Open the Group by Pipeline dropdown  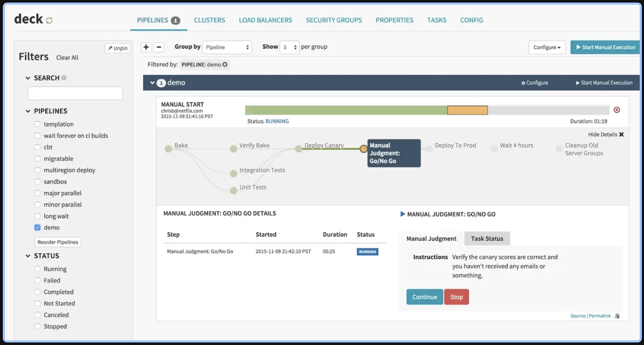click(x=227, y=47)
